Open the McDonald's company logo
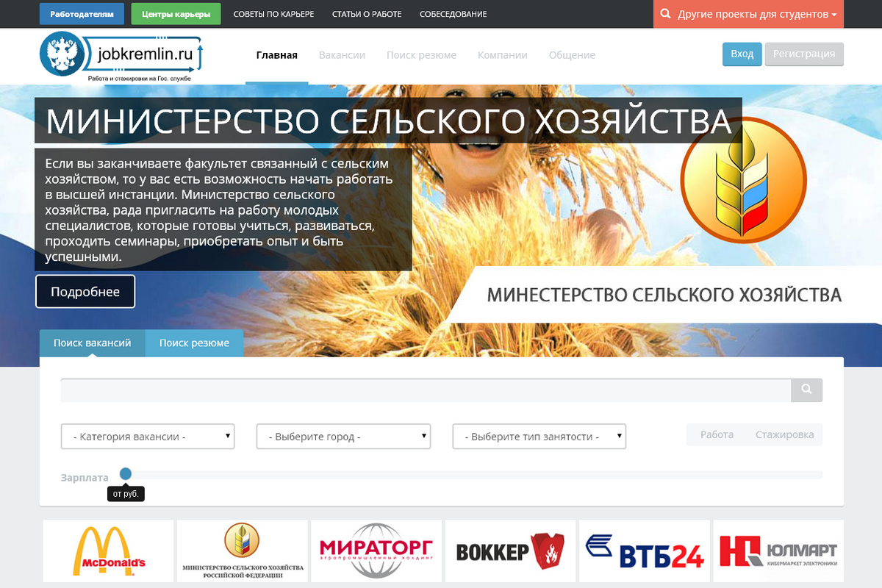This screenshot has width=882, height=588. tap(109, 551)
